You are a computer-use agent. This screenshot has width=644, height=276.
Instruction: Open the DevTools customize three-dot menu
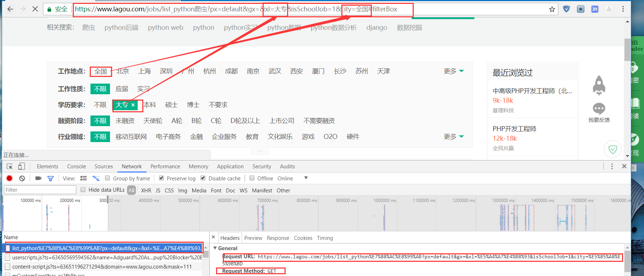coord(612,167)
